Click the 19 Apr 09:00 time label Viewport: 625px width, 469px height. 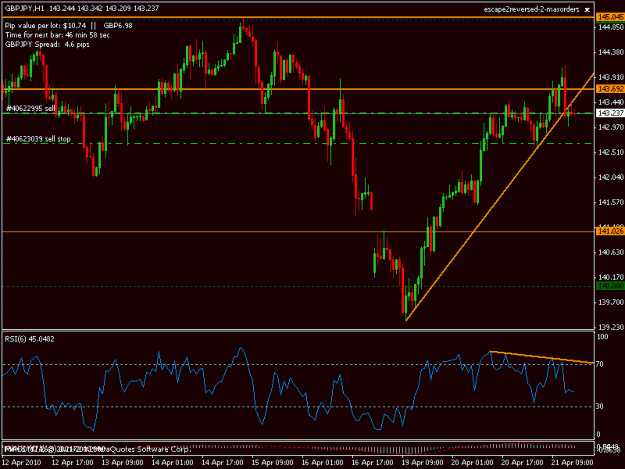coord(423,462)
